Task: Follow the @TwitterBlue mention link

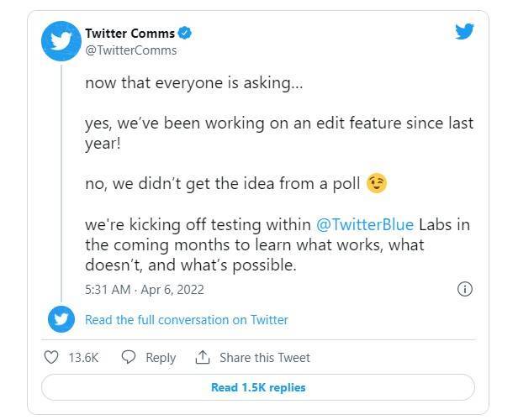Action: click(x=365, y=225)
